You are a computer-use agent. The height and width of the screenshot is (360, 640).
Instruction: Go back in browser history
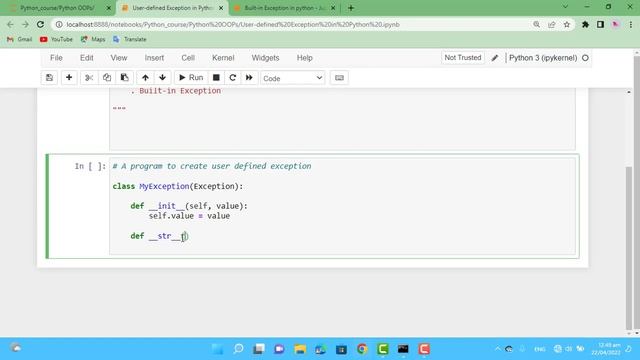10,24
